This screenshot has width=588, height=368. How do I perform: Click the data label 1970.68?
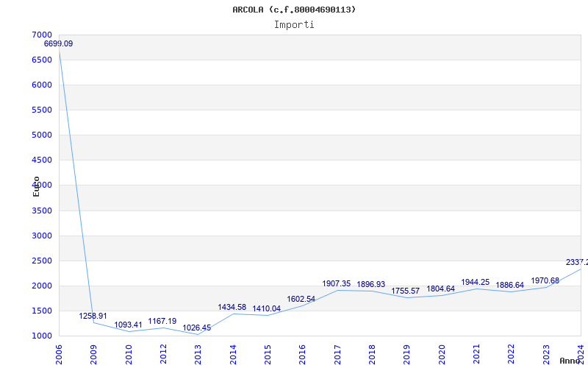pyautogui.click(x=545, y=281)
